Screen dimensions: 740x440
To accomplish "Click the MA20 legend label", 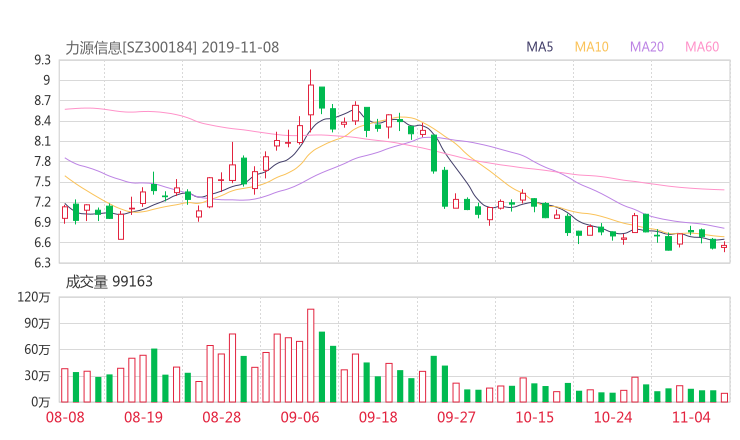I will tap(647, 47).
